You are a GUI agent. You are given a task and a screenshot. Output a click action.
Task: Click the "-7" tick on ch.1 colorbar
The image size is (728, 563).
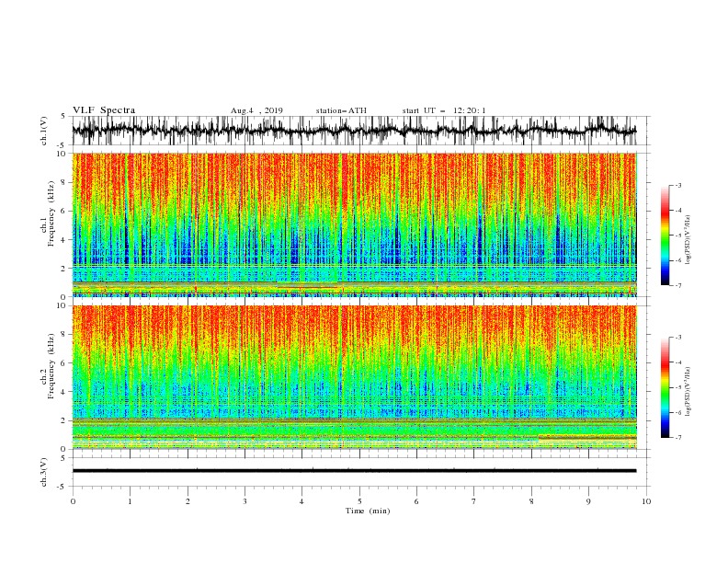coord(677,285)
